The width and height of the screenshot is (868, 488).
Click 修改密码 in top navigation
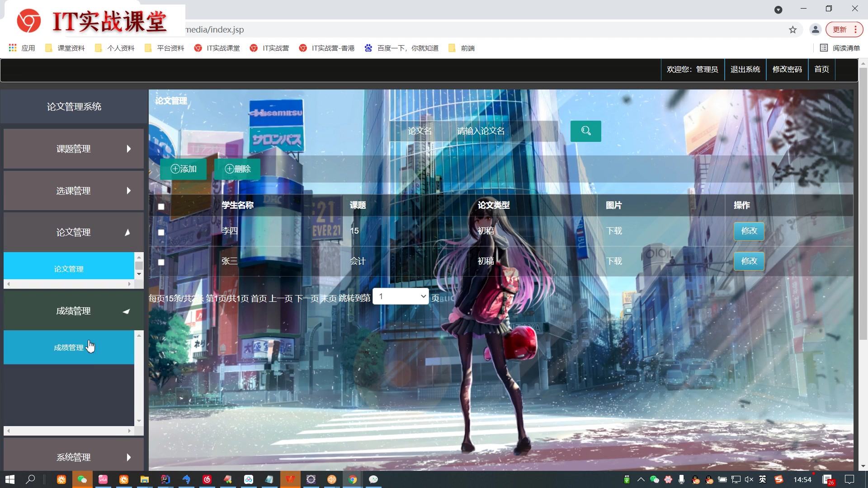pyautogui.click(x=787, y=70)
